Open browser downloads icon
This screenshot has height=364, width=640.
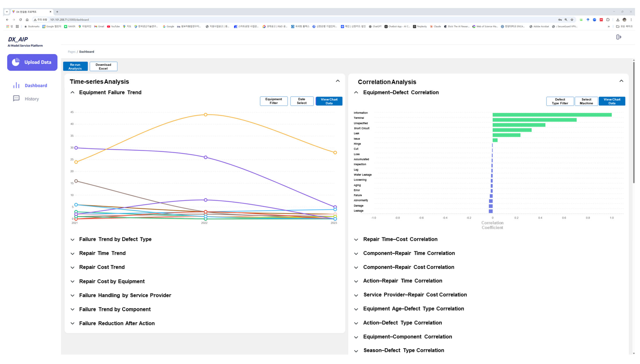(x=618, y=20)
